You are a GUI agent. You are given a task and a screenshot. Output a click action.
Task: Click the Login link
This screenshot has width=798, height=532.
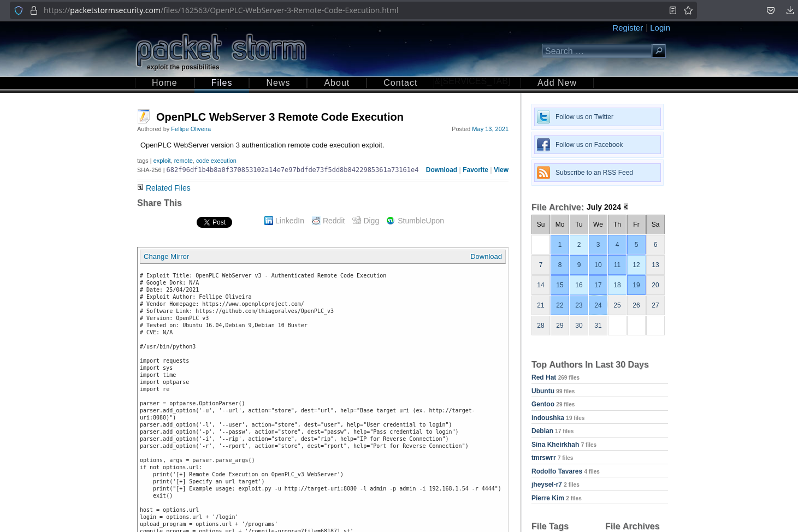click(660, 28)
